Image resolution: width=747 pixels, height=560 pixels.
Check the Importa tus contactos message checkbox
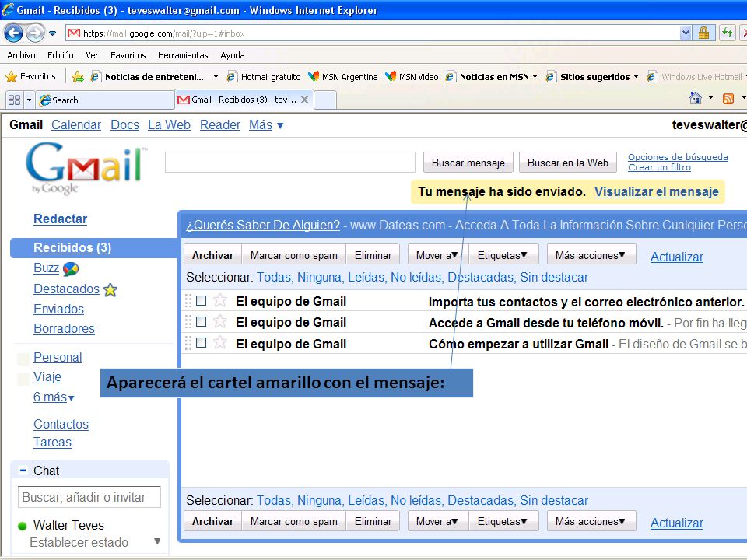coord(201,300)
